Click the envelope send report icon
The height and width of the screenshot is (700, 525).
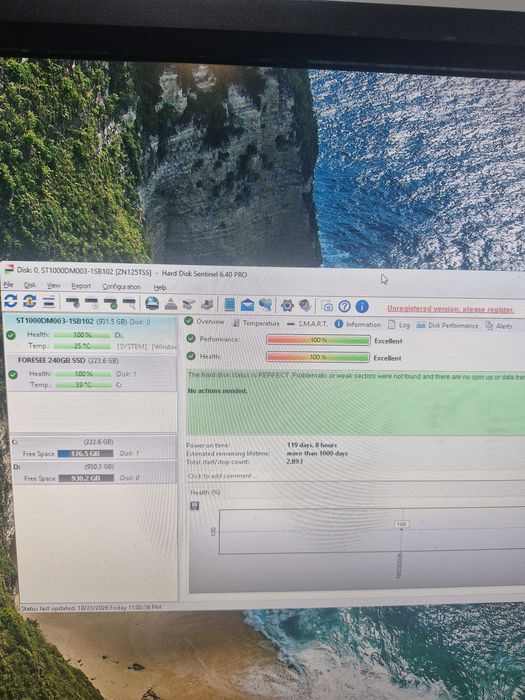pos(247,305)
